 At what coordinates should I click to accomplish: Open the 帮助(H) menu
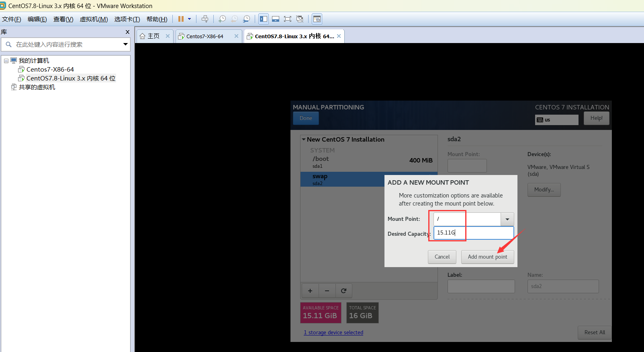coord(157,19)
